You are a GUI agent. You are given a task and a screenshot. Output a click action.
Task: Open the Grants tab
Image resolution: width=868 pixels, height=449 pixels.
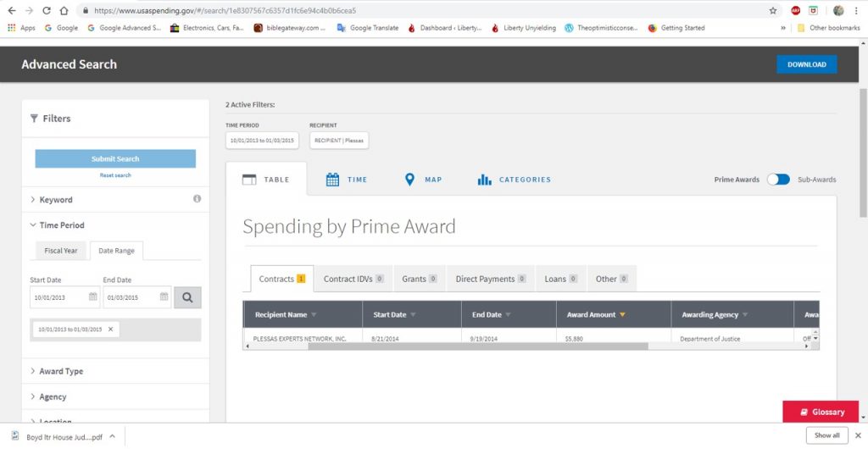click(x=420, y=279)
